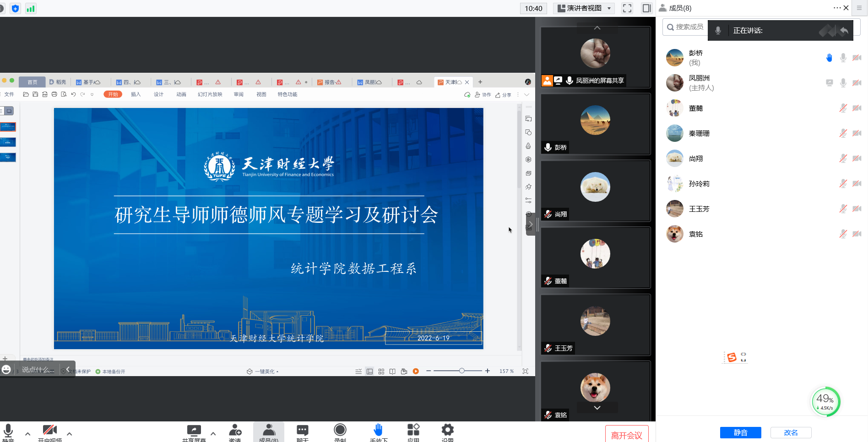Click 分享 share icon in the WPS ribbon
868x442 pixels.
point(503,95)
